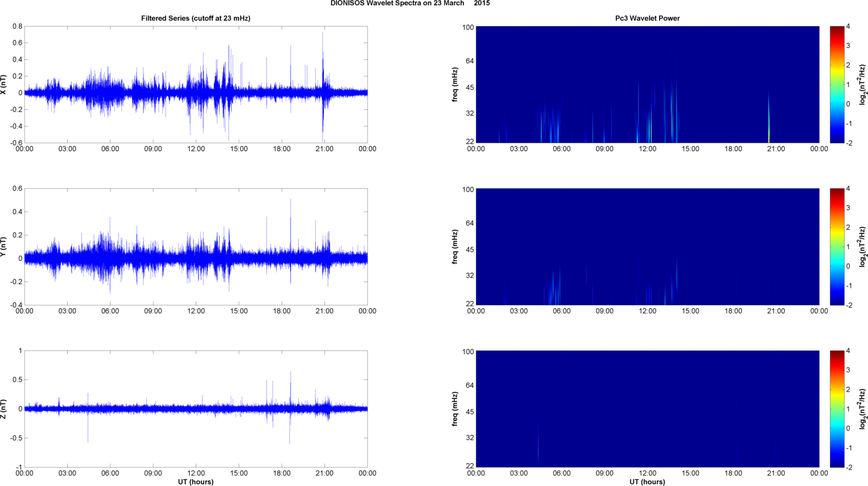
Task: Click inside the Y component time series plot
Action: coord(196,246)
